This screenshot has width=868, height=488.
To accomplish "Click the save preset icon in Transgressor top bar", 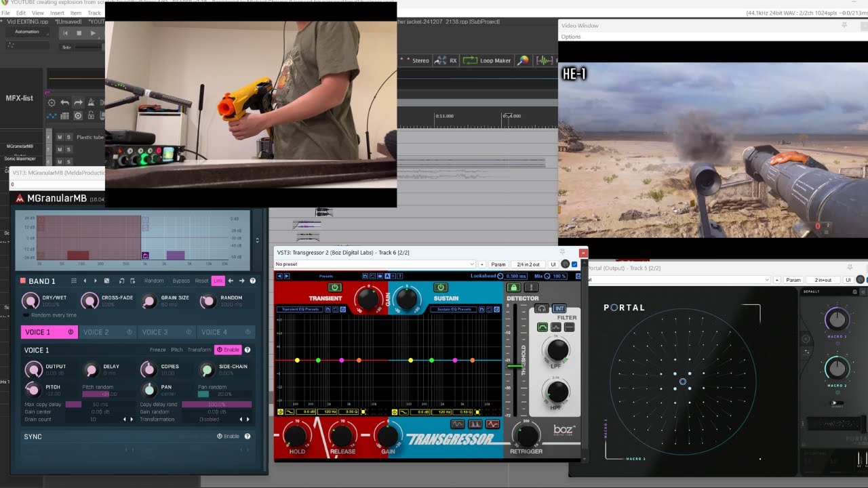I will (365, 276).
